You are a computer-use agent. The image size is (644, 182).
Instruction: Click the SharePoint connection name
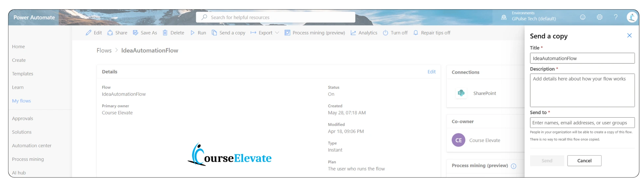tap(485, 93)
